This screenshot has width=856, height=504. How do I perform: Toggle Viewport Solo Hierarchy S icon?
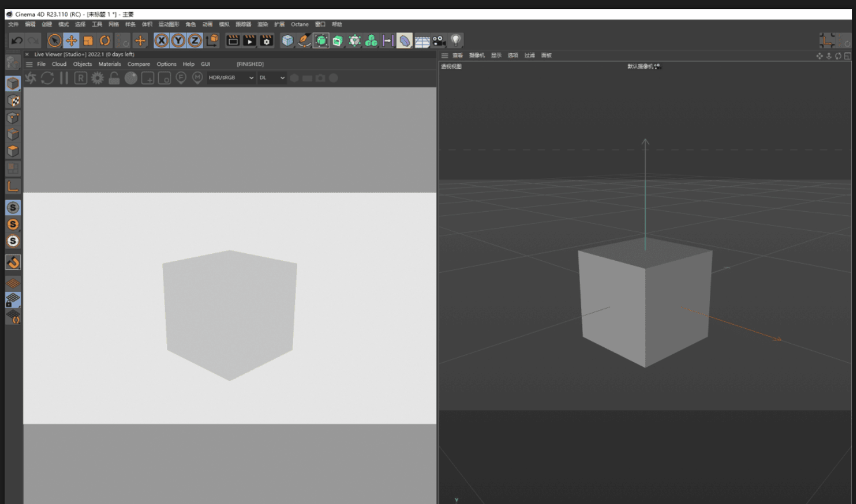click(13, 241)
